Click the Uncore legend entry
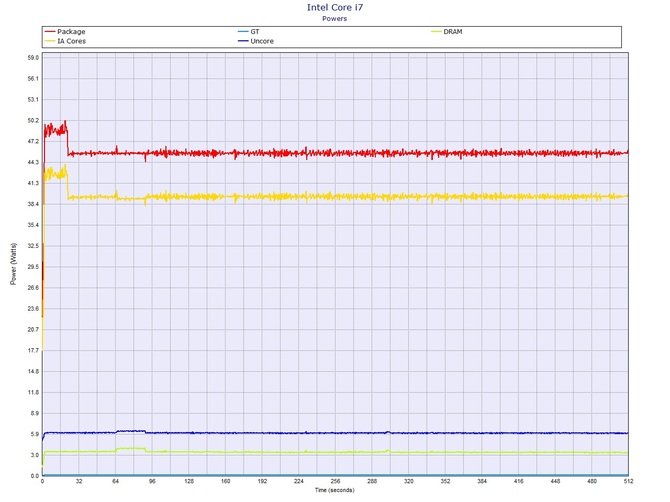 (x=256, y=41)
